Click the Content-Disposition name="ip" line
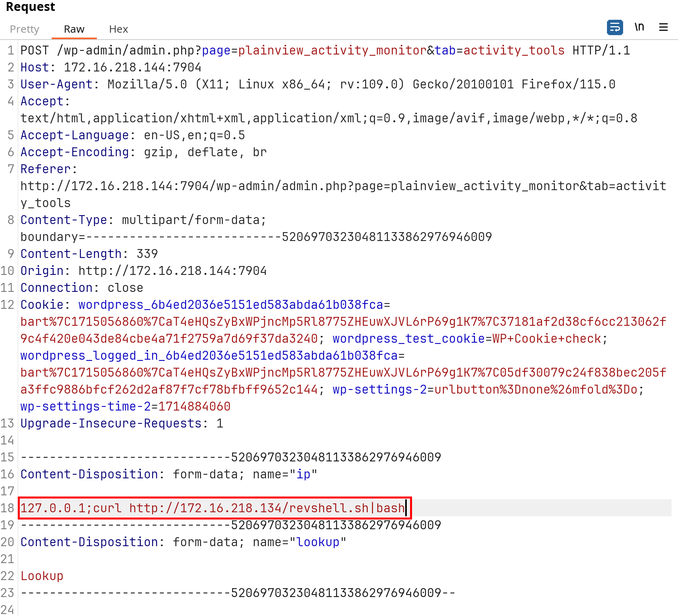Viewport: 678px width, 616px height. pyautogui.click(x=169, y=474)
